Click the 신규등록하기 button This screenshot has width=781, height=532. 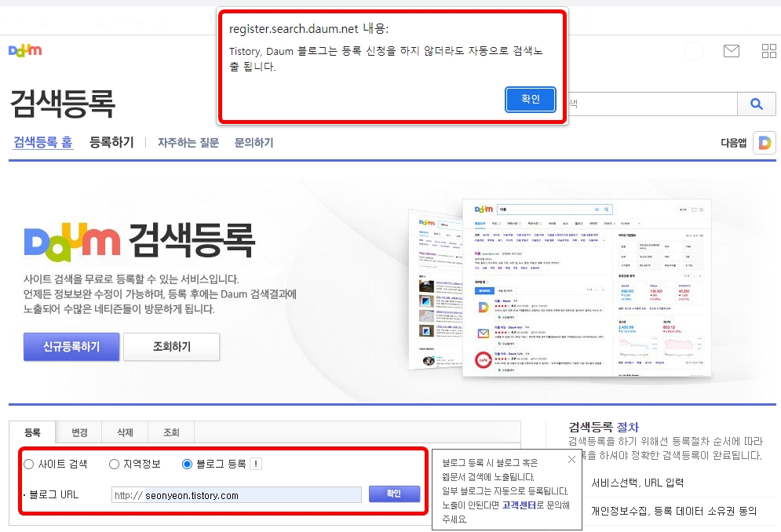(x=71, y=347)
